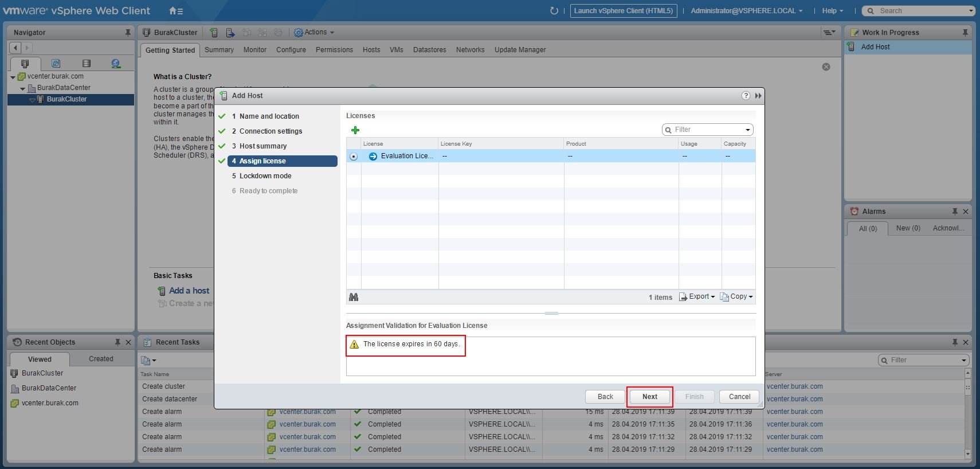Open BurakDataCenter in Recent Objects
The width and height of the screenshot is (980, 469).
(49, 388)
